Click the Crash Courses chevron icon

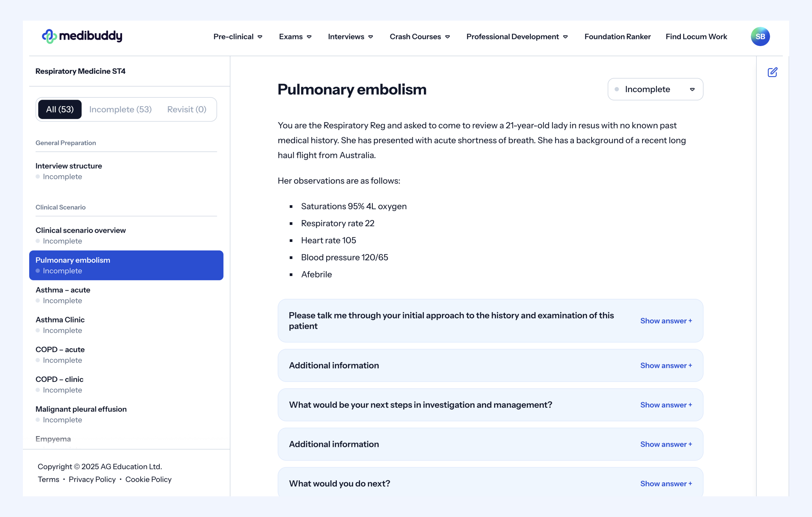pyautogui.click(x=448, y=37)
